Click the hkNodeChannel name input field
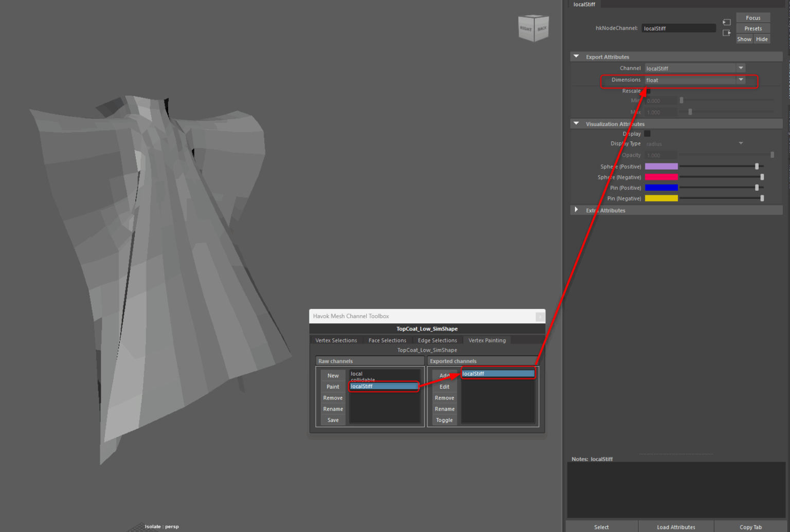 tap(678, 28)
